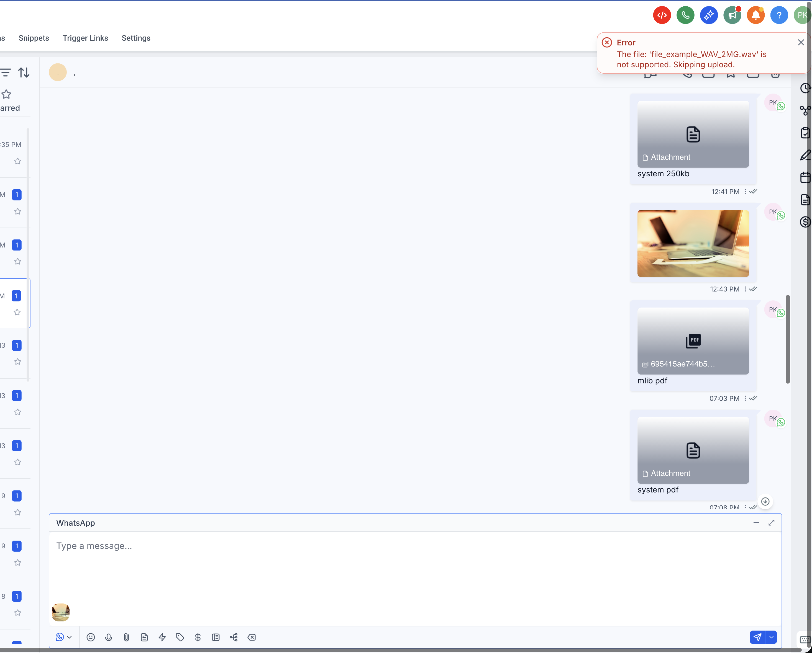Send the WhatsApp message
This screenshot has height=653, width=812.
tap(757, 637)
